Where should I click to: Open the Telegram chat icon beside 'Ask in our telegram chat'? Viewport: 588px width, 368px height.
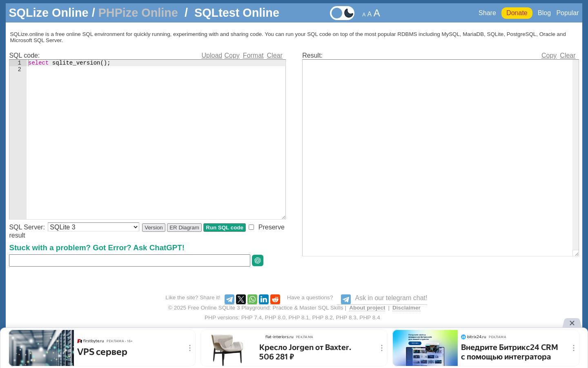pyautogui.click(x=346, y=299)
